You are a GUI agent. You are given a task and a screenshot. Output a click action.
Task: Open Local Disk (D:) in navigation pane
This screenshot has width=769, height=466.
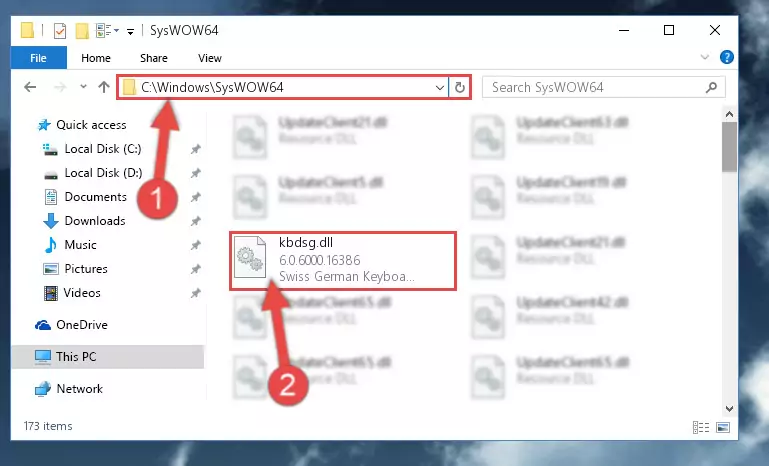[x=103, y=173]
